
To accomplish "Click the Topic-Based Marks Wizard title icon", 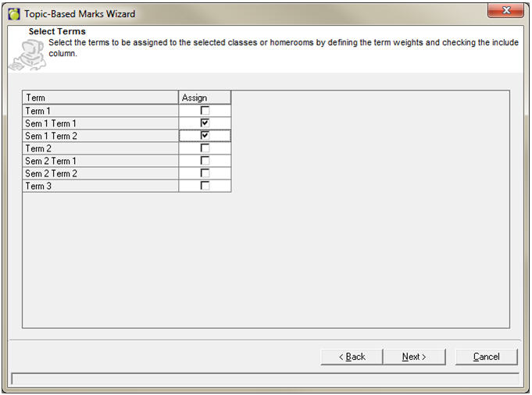I will 14,13.
